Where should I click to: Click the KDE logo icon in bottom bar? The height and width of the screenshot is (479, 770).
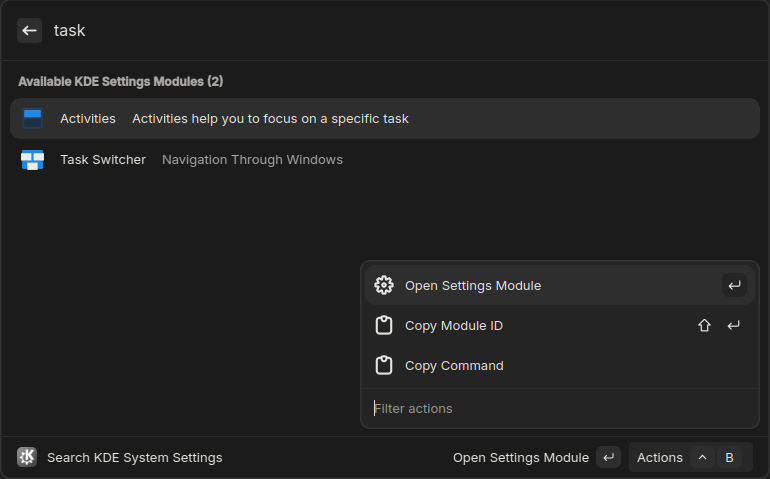(27, 457)
